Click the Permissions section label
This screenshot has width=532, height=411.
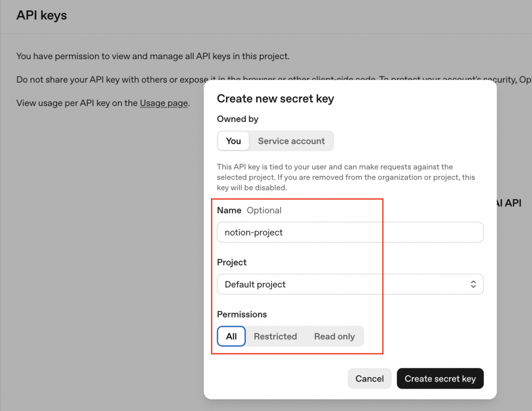click(x=242, y=314)
